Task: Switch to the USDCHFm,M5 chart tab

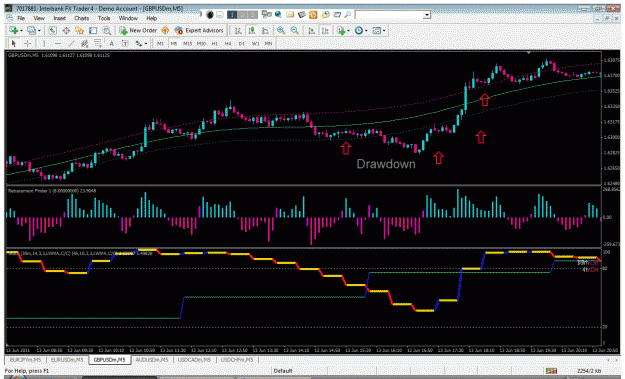Action: (x=237, y=359)
